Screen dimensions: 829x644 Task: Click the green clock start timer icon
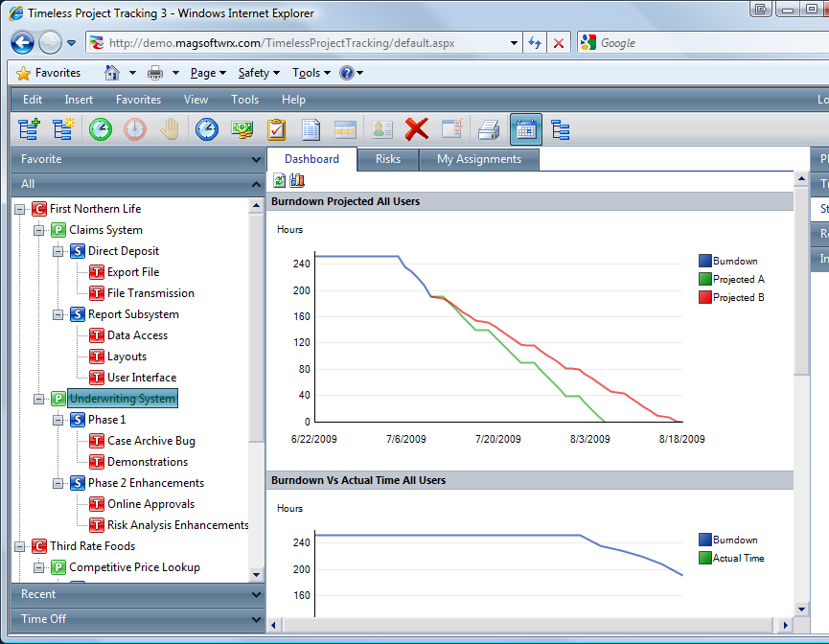(x=101, y=129)
